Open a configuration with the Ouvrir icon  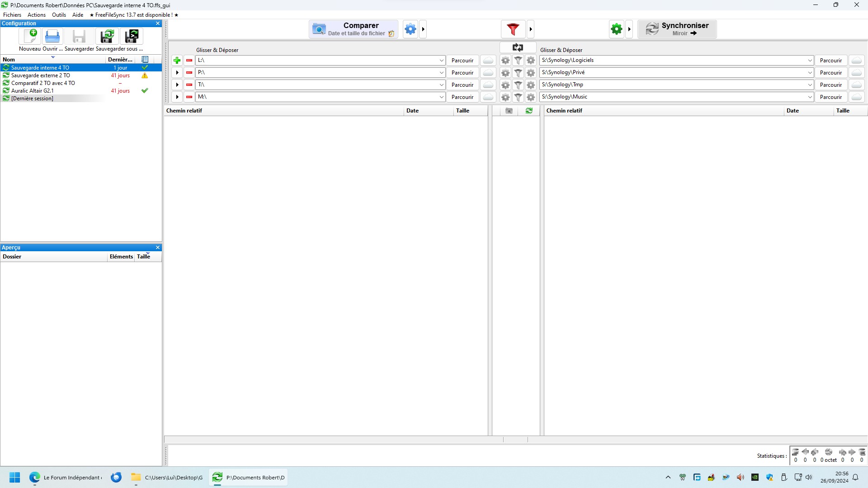click(52, 37)
